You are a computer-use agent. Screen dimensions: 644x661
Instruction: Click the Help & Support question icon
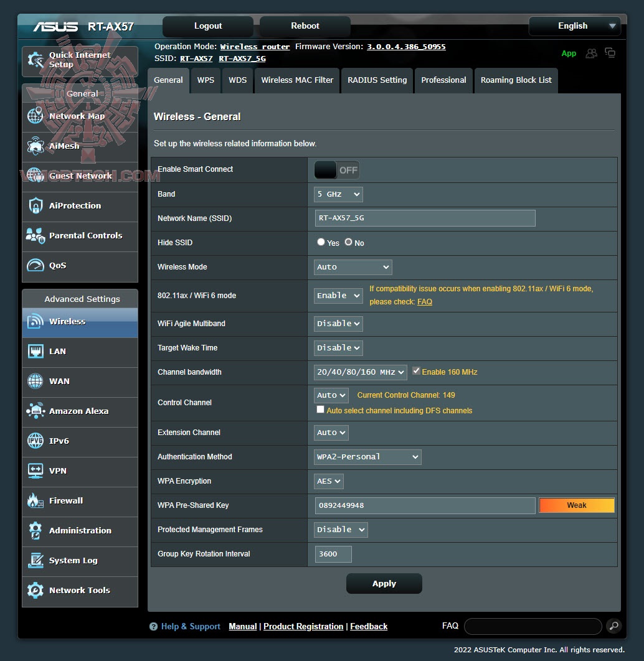153,627
